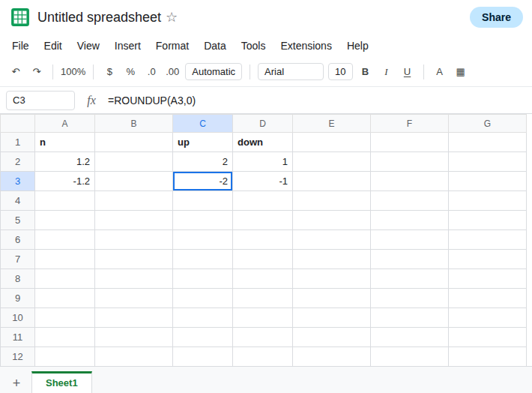This screenshot has width=532, height=393.
Task: Click the Share button
Action: point(496,17)
